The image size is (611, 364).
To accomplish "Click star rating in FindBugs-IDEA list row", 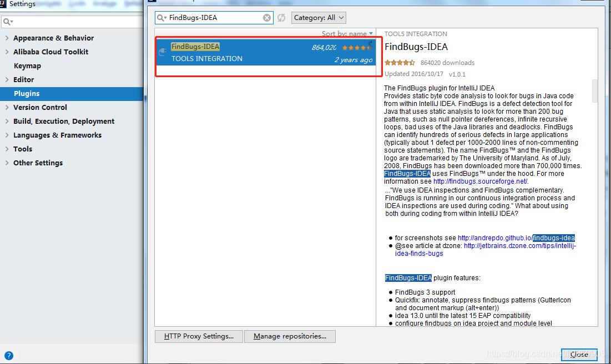I will coord(357,48).
